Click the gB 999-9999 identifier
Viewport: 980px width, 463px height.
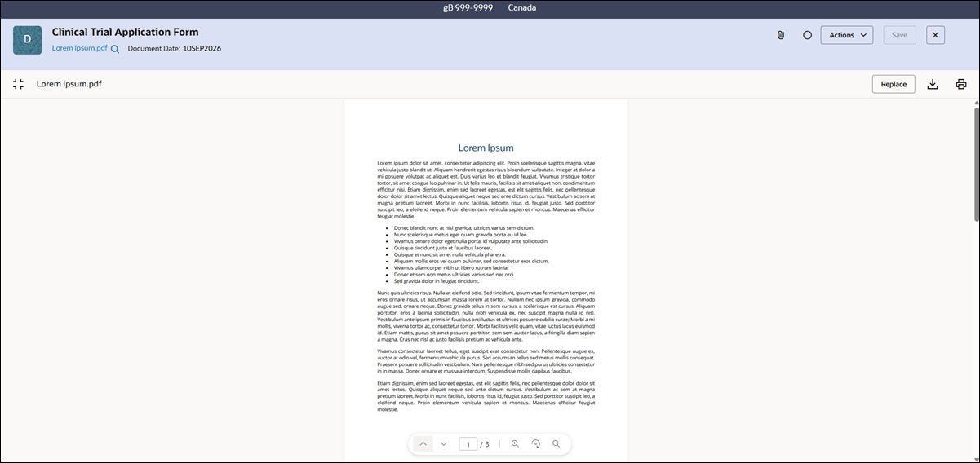pos(467,8)
